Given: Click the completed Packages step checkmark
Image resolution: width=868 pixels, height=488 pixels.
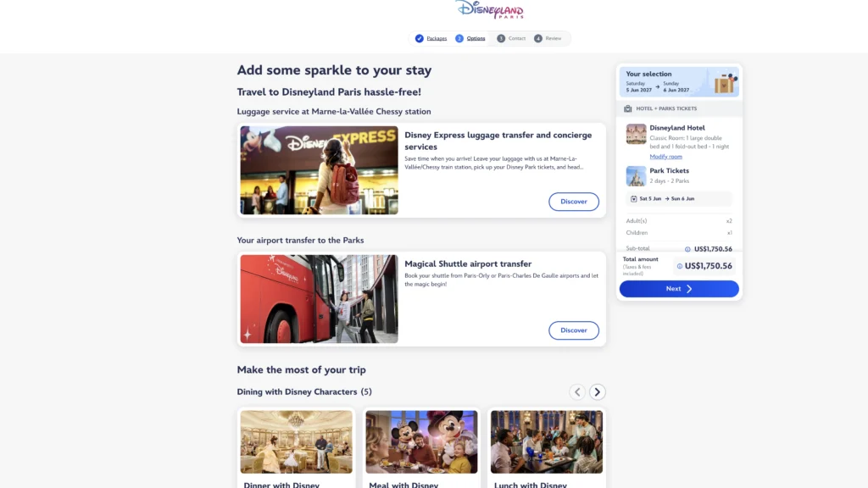Looking at the screenshot, I should 419,38.
